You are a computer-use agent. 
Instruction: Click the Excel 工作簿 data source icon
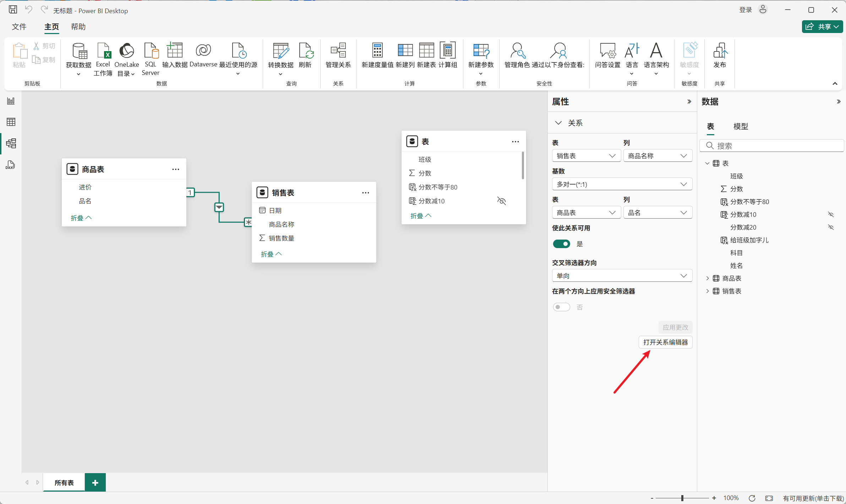click(x=103, y=51)
